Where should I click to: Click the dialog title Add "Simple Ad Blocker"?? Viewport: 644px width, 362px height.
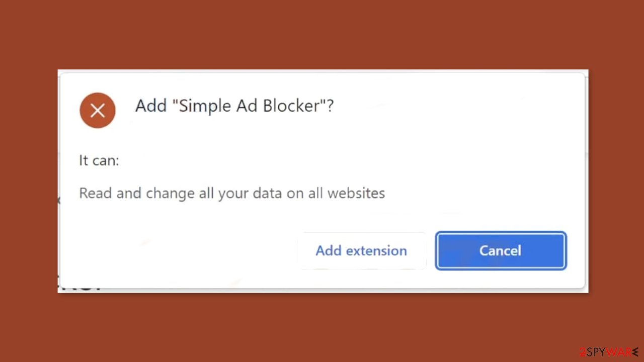point(234,106)
